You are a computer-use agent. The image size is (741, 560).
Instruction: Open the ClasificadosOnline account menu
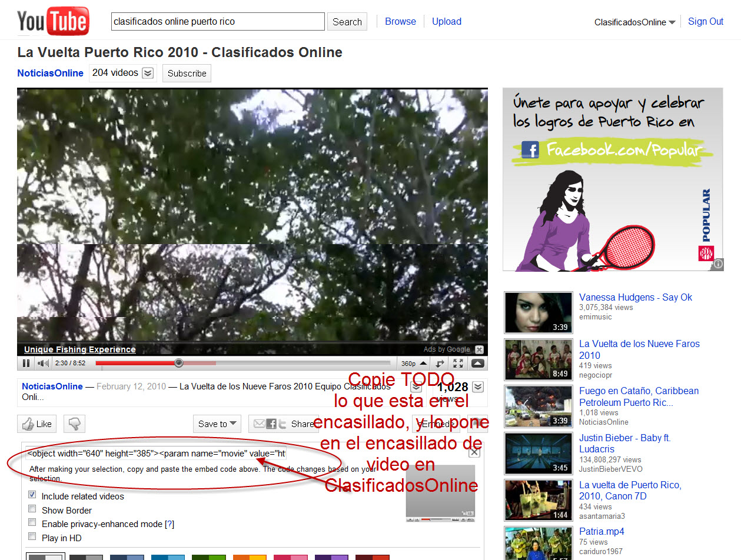coord(634,22)
